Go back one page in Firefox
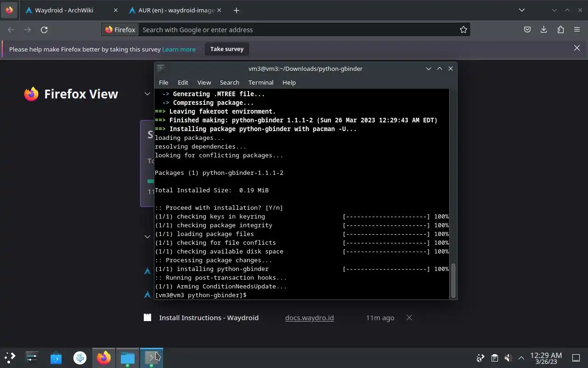This screenshot has width=588, height=368. coord(11,29)
